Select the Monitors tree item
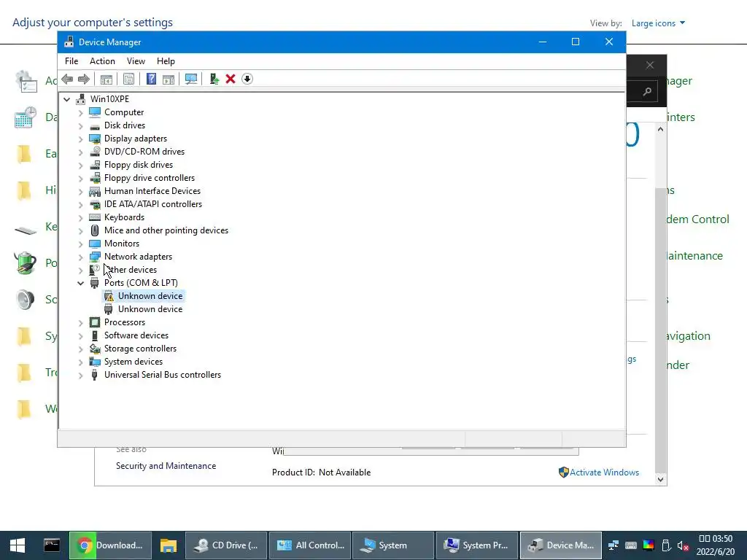 point(122,244)
